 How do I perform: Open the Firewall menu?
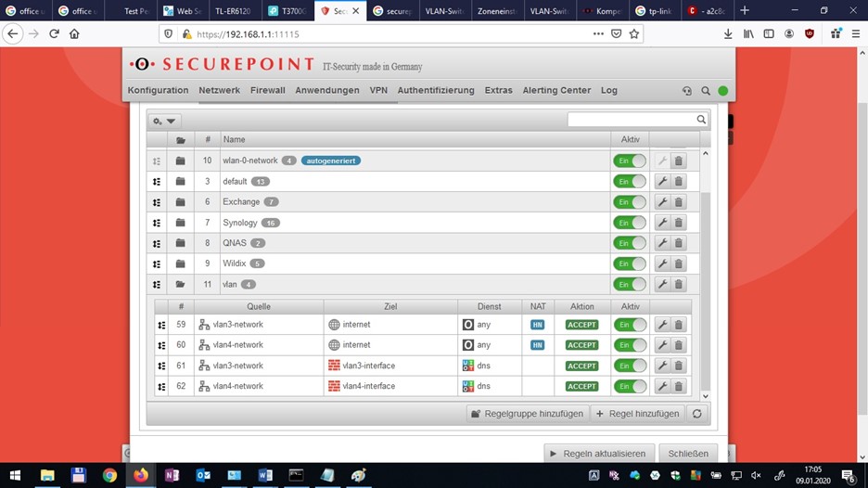(268, 90)
